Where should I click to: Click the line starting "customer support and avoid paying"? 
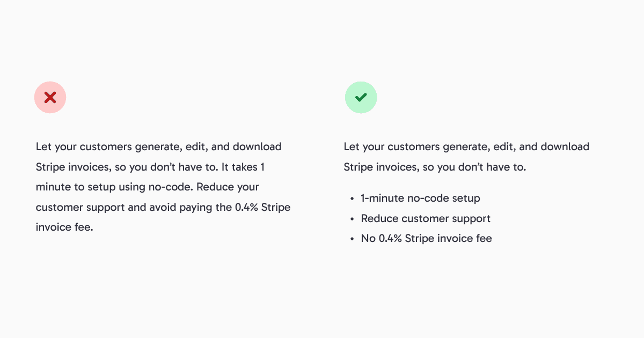click(163, 207)
